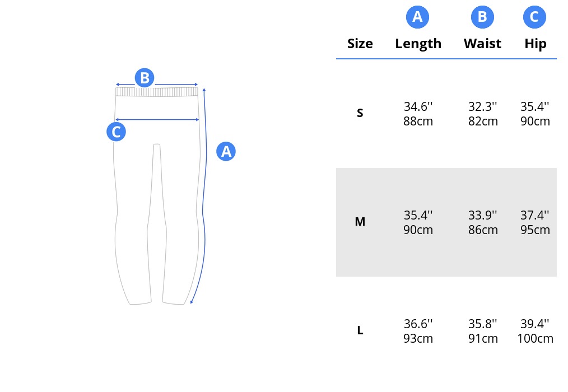This screenshot has height=392, width=568.
Task: Select the C hip marker on pants diagram
Action: pos(117,132)
